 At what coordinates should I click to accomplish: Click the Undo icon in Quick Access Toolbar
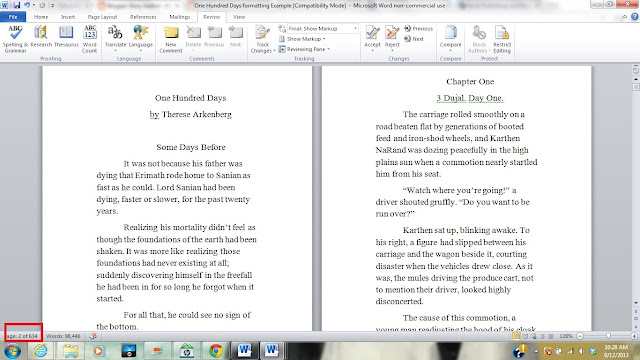(27, 5)
